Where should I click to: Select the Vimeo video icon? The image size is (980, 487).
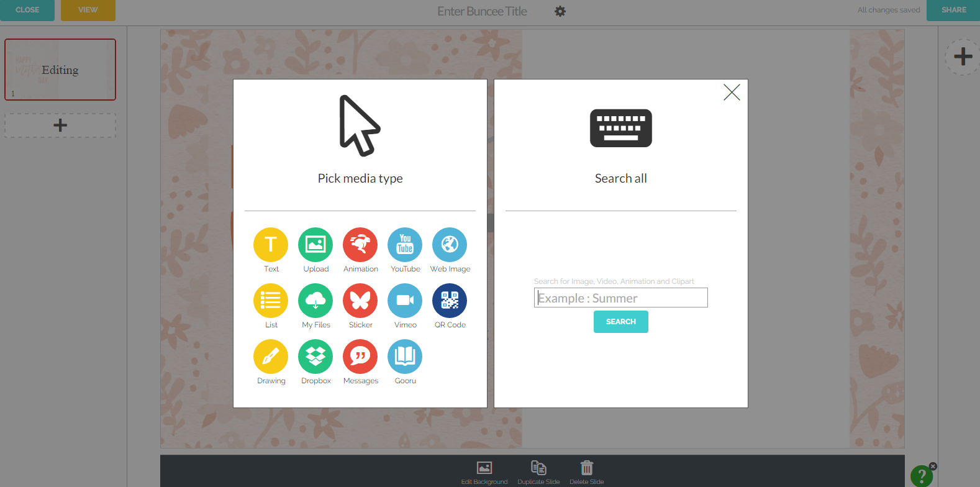point(405,301)
